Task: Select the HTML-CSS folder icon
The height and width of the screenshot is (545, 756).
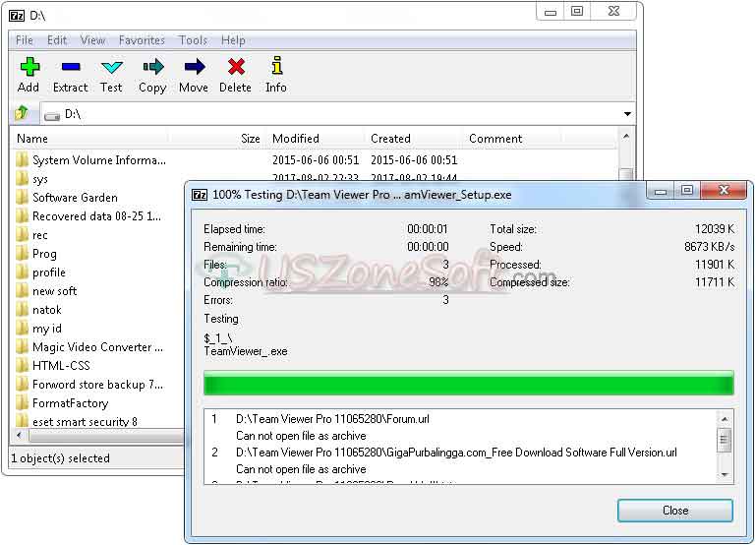Action: pos(23,366)
